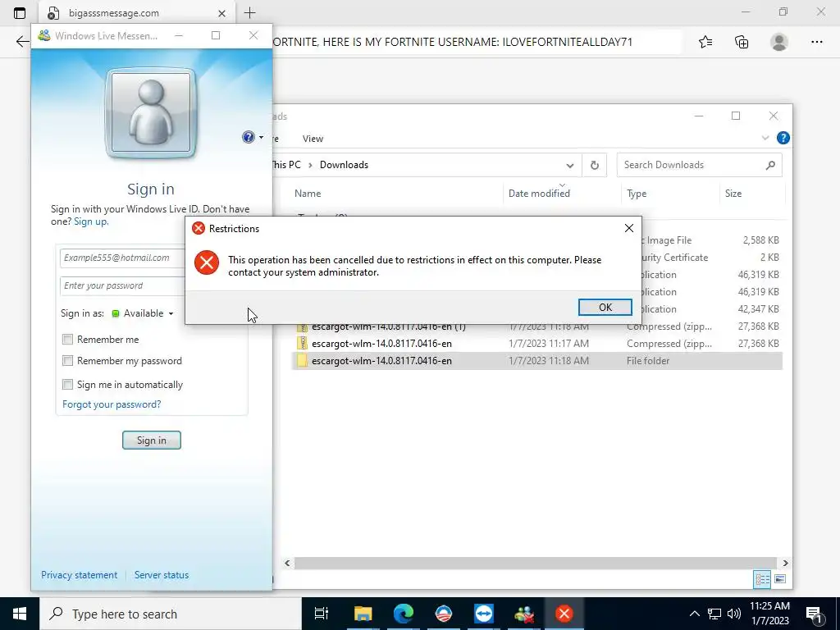Open the Server status link
Screen dimensions: 840x630
point(162,575)
